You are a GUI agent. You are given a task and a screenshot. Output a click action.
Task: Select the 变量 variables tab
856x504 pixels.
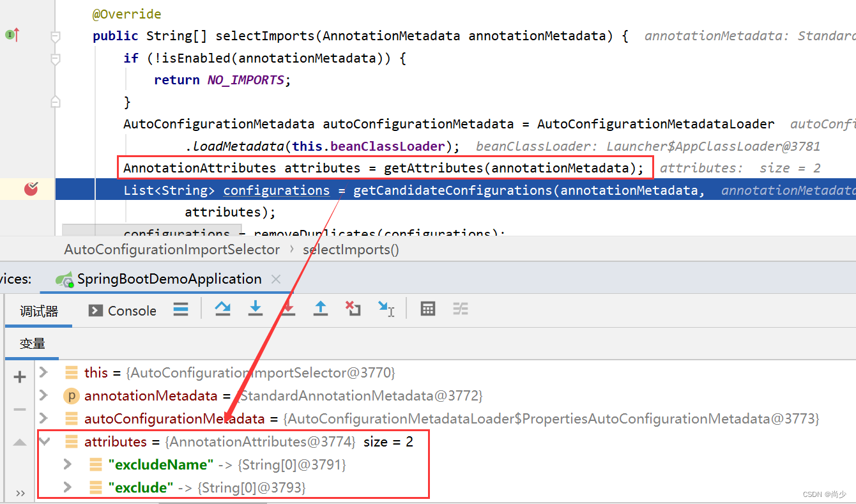click(x=32, y=344)
